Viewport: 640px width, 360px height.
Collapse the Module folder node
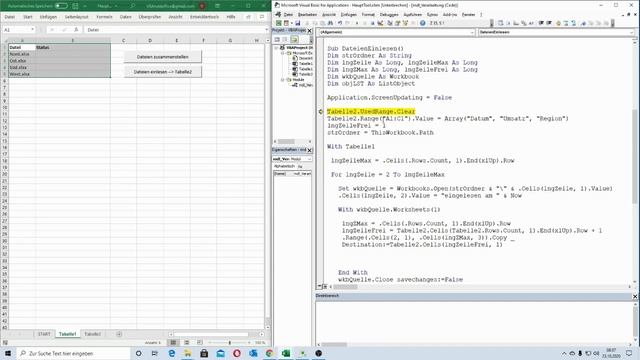282,80
